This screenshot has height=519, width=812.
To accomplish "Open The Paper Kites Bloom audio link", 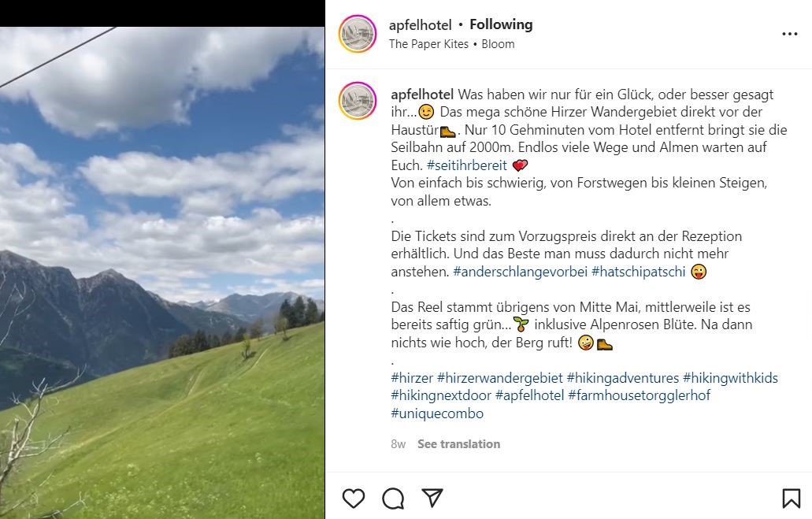I will [x=451, y=44].
